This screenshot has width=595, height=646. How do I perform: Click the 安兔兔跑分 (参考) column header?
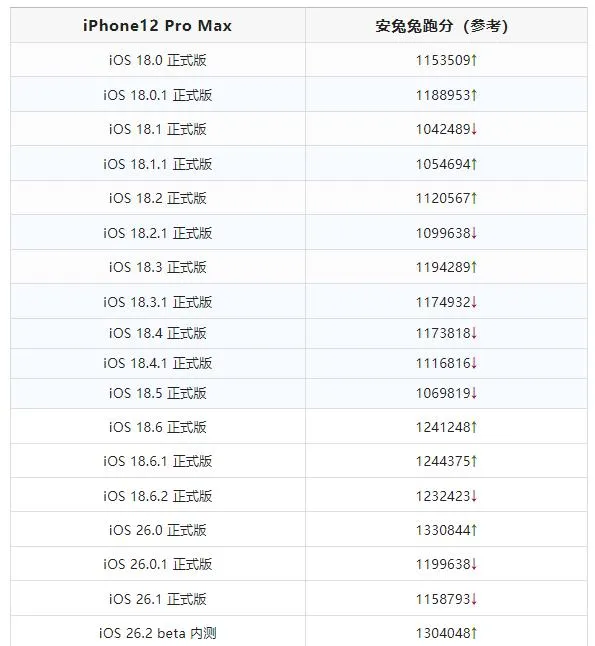coord(441,26)
